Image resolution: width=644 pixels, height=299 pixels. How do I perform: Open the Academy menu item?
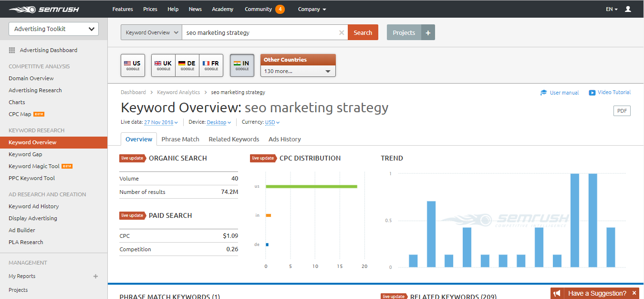coord(223,9)
